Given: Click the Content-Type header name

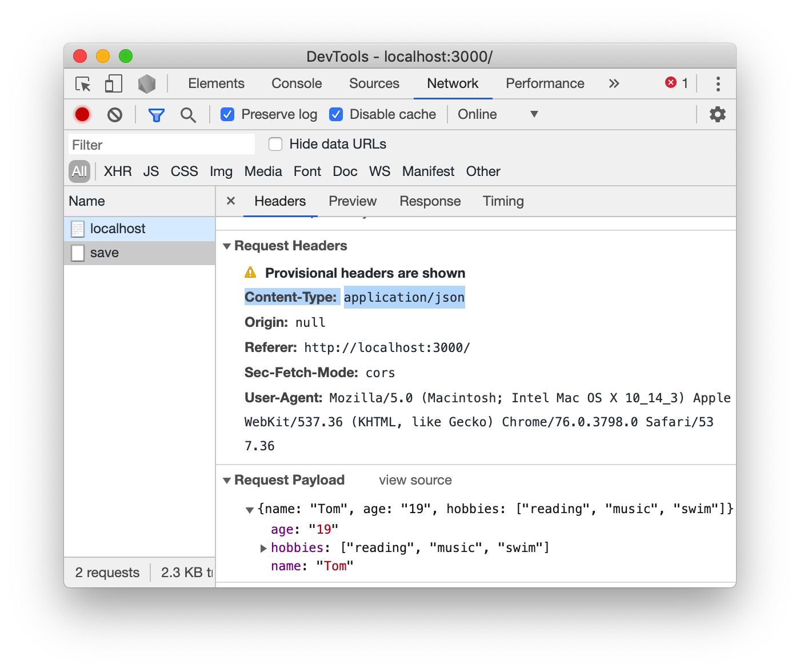Looking at the screenshot, I should [x=291, y=297].
